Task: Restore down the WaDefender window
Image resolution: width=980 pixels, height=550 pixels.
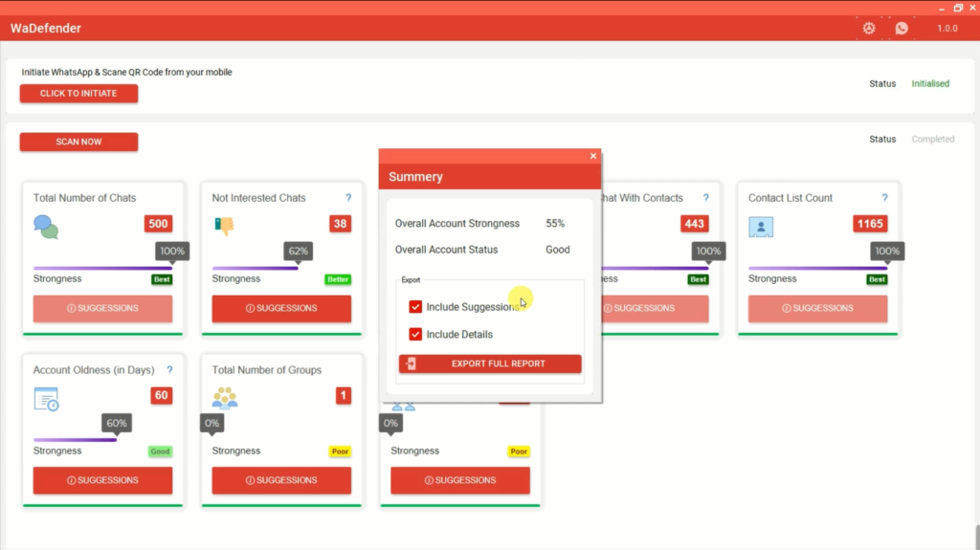Action: click(957, 8)
